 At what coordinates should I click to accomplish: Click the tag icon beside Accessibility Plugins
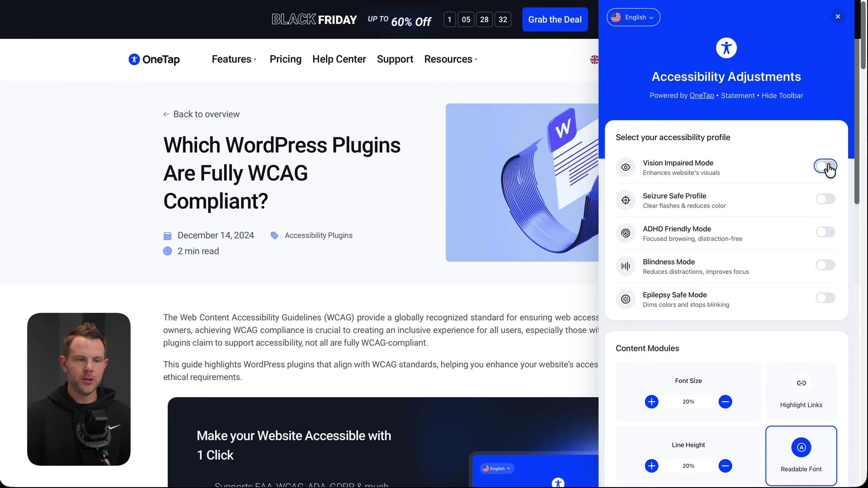click(274, 235)
